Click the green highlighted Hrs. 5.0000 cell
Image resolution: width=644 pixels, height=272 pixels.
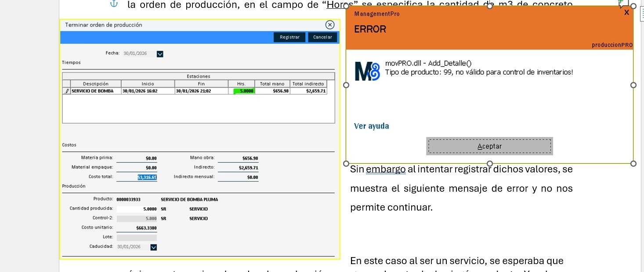pos(244,91)
